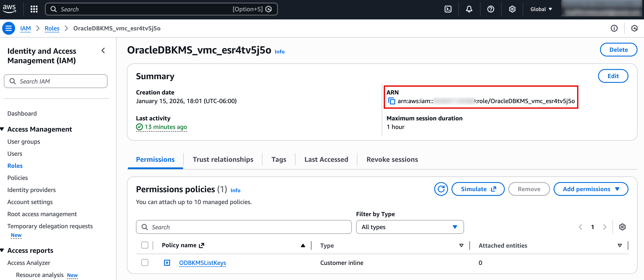This screenshot has height=280, width=644.
Task: Copy the role ARN to clipboard
Action: coord(391,101)
